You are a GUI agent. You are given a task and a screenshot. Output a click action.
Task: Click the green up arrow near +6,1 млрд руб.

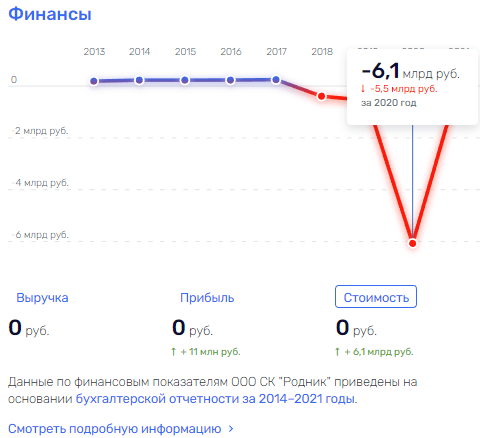(337, 352)
